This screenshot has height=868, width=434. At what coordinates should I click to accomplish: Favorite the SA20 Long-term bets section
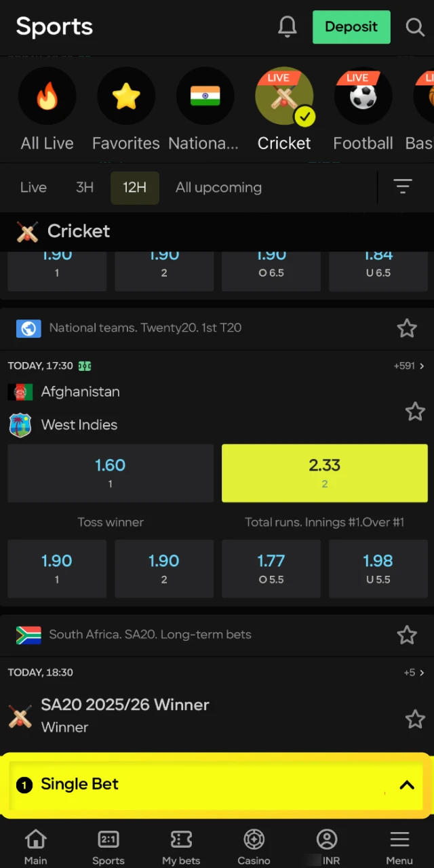pos(407,635)
